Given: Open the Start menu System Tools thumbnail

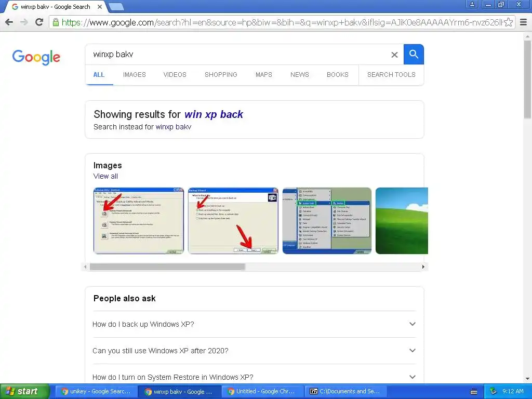Looking at the screenshot, I should pyautogui.click(x=327, y=220).
